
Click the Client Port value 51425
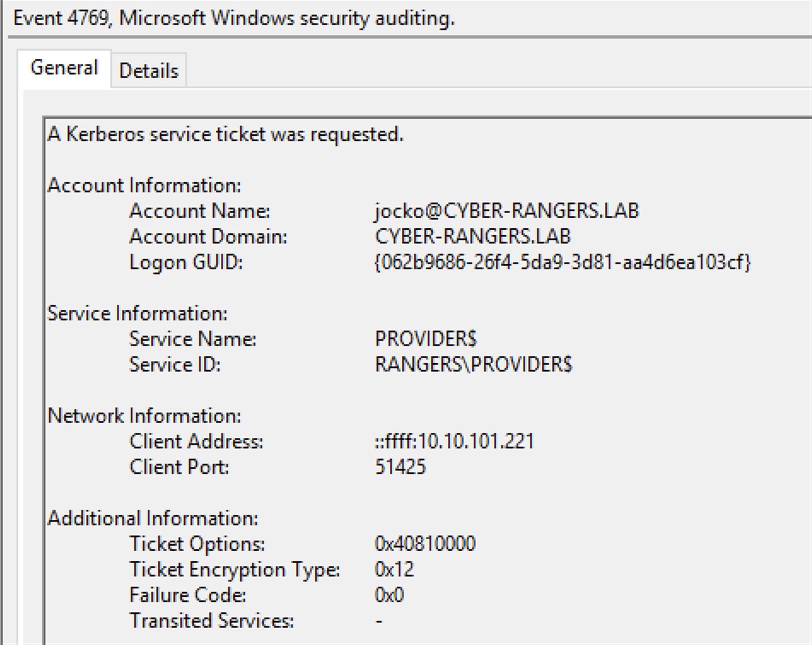click(400, 467)
